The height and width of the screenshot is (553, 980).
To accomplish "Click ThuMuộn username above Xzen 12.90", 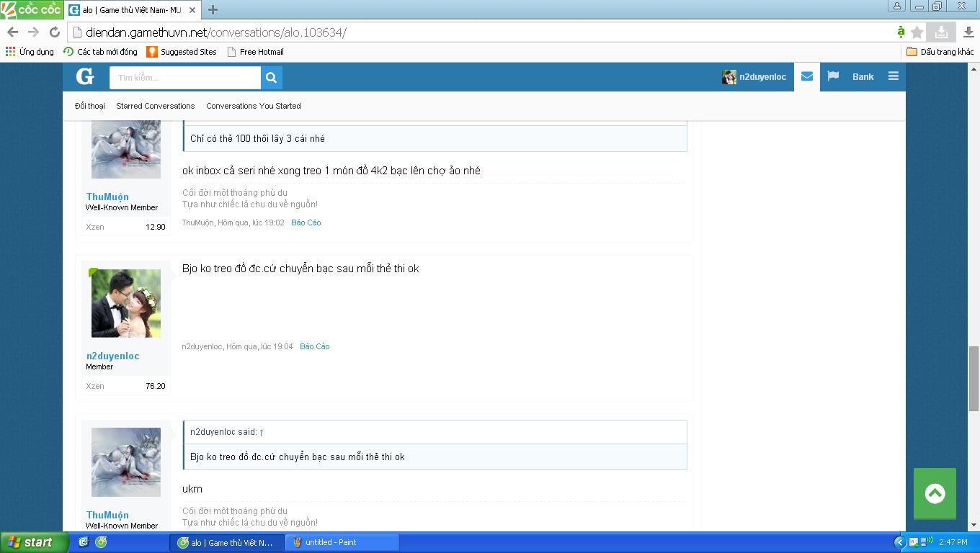I will click(x=107, y=197).
